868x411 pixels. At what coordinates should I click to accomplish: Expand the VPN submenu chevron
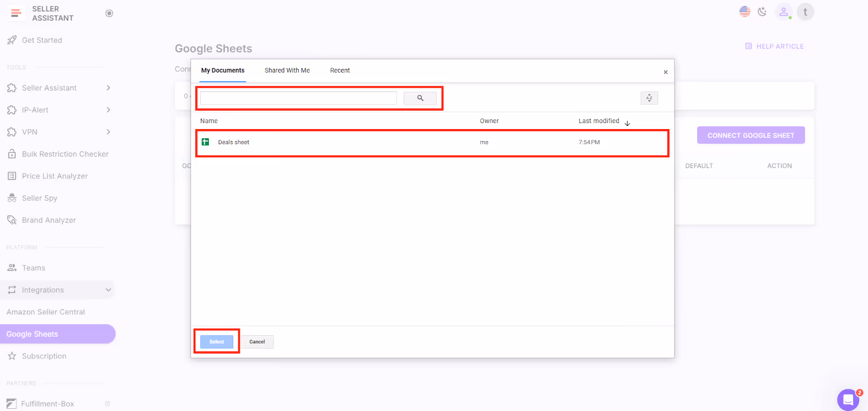click(108, 132)
